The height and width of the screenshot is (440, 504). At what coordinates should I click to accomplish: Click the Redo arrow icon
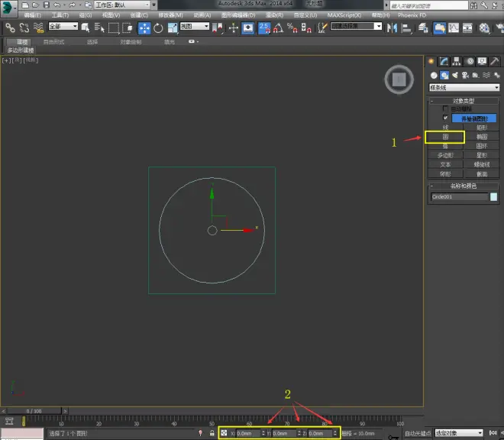tap(72, 5)
